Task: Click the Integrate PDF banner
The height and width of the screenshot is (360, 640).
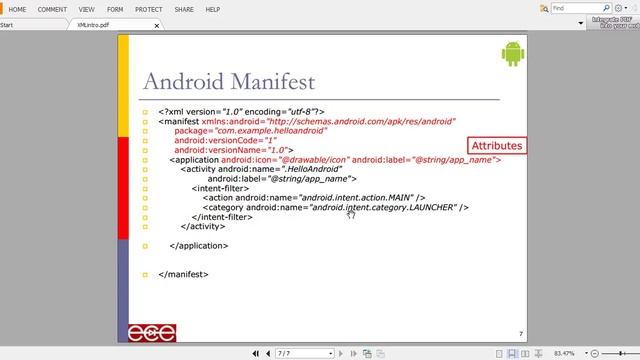Action: tap(615, 22)
